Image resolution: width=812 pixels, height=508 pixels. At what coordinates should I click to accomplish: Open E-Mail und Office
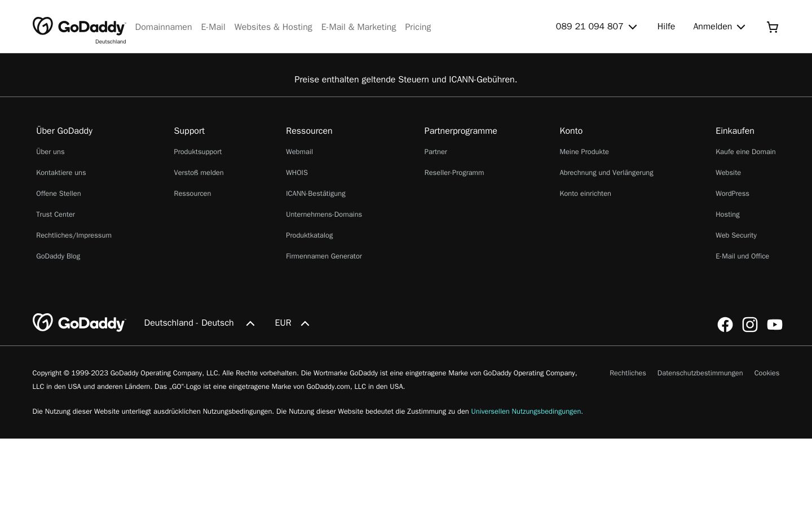tap(742, 256)
